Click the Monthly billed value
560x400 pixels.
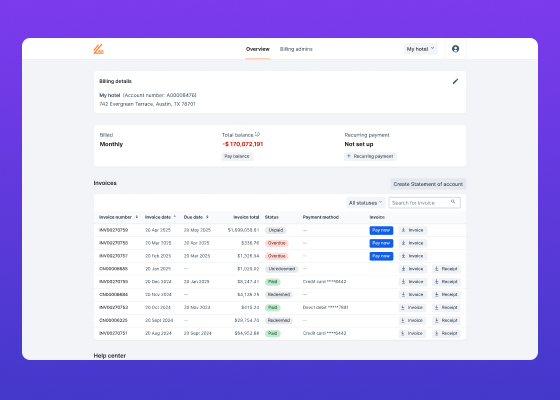click(111, 144)
